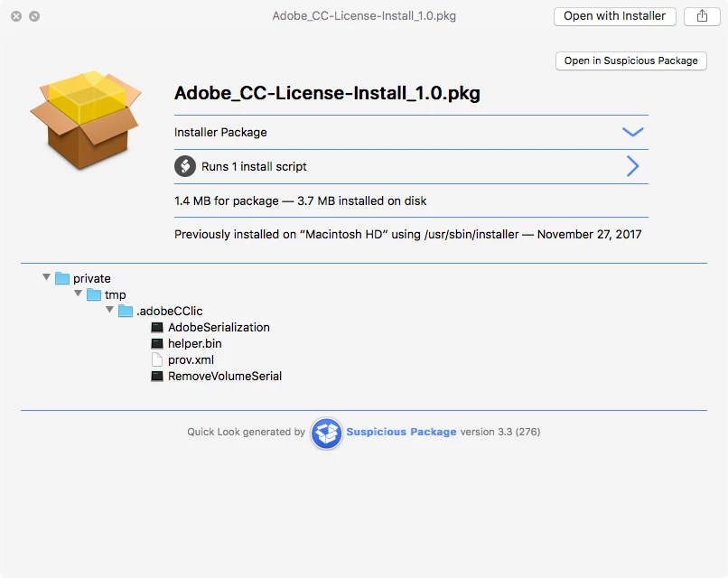Click the Suspicious Package logo icon

coord(326,433)
